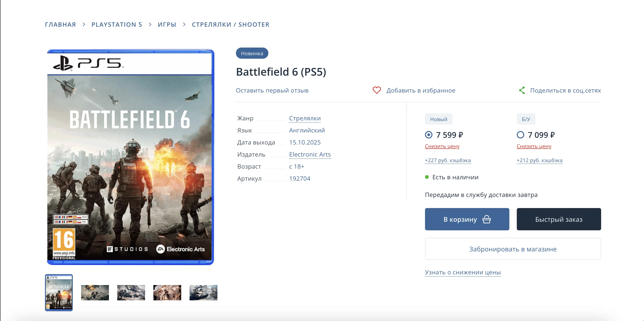Click the heart favorites icon
The width and height of the screenshot is (644, 321).
377,90
